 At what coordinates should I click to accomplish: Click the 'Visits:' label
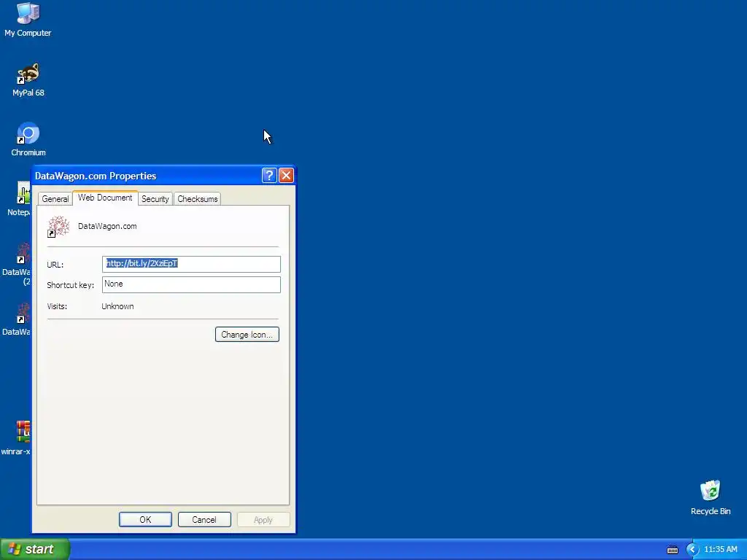[x=57, y=306]
